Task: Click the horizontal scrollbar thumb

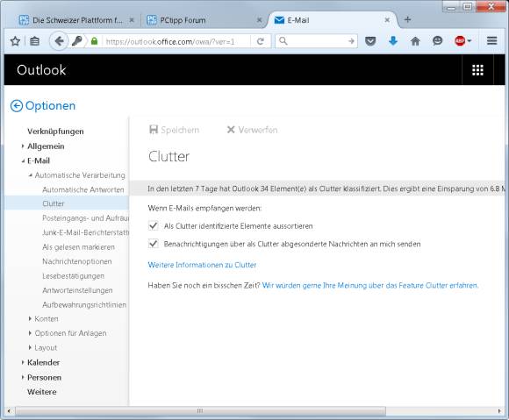Action: (200, 411)
